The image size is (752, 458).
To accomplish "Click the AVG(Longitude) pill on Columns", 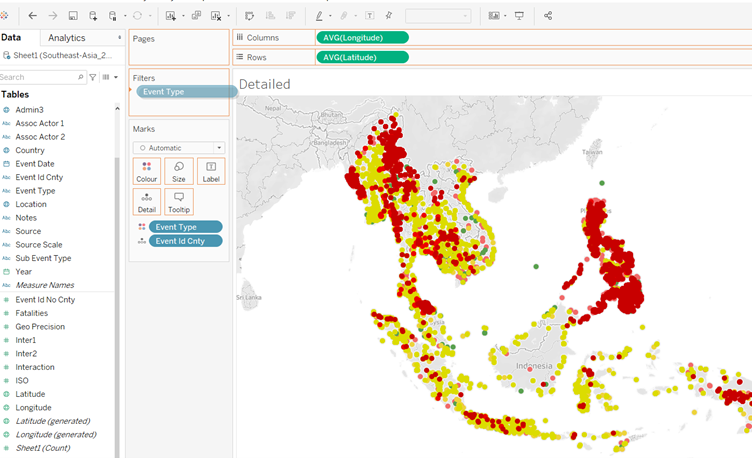I will coord(362,37).
